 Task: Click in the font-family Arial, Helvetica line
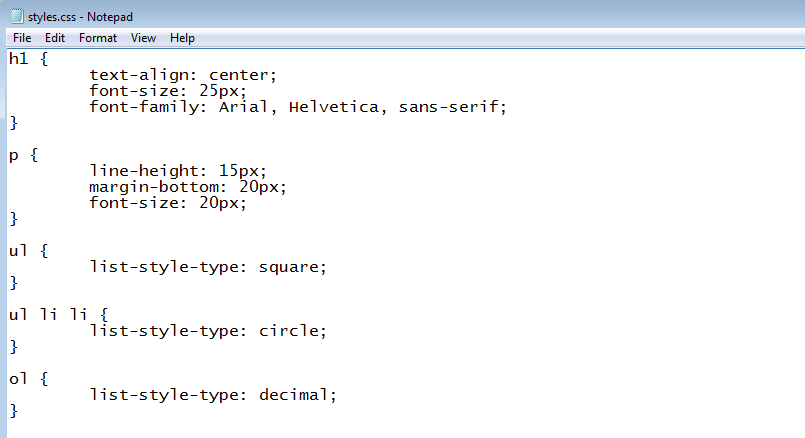tap(298, 107)
